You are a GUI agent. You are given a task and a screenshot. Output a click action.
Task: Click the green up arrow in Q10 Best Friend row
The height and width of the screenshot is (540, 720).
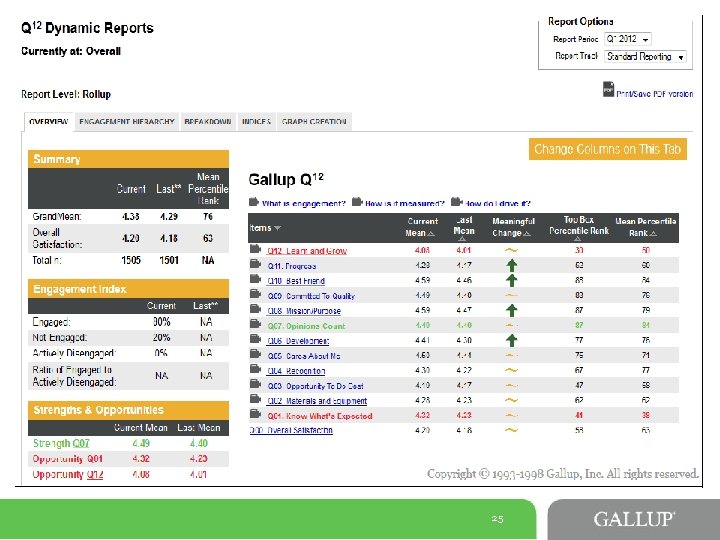(512, 280)
